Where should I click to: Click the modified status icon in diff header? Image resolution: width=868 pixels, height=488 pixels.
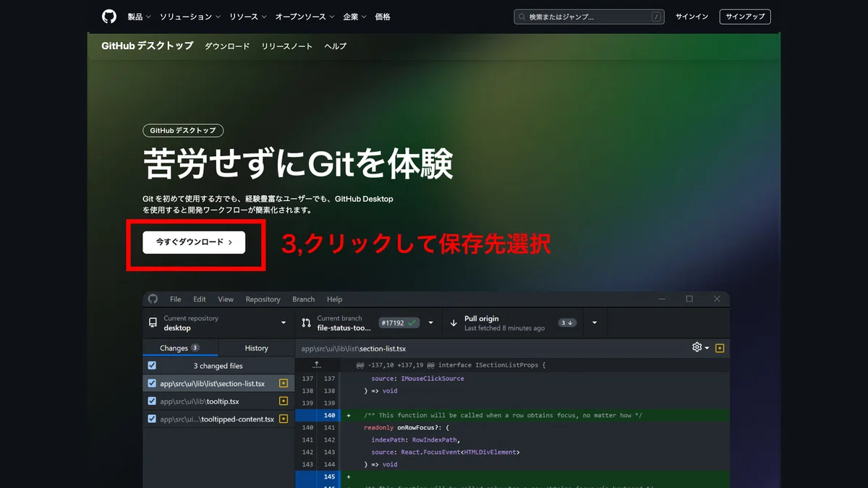coord(720,348)
